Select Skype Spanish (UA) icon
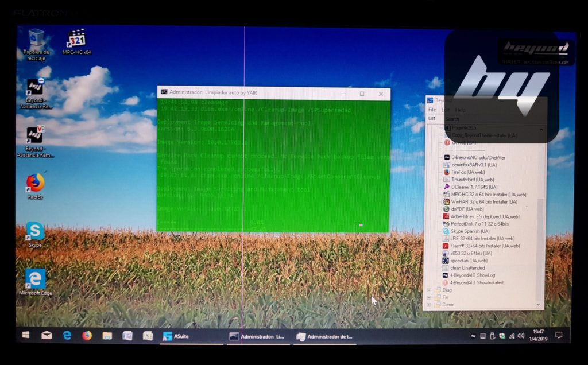This screenshot has width=588, height=365. (x=446, y=231)
